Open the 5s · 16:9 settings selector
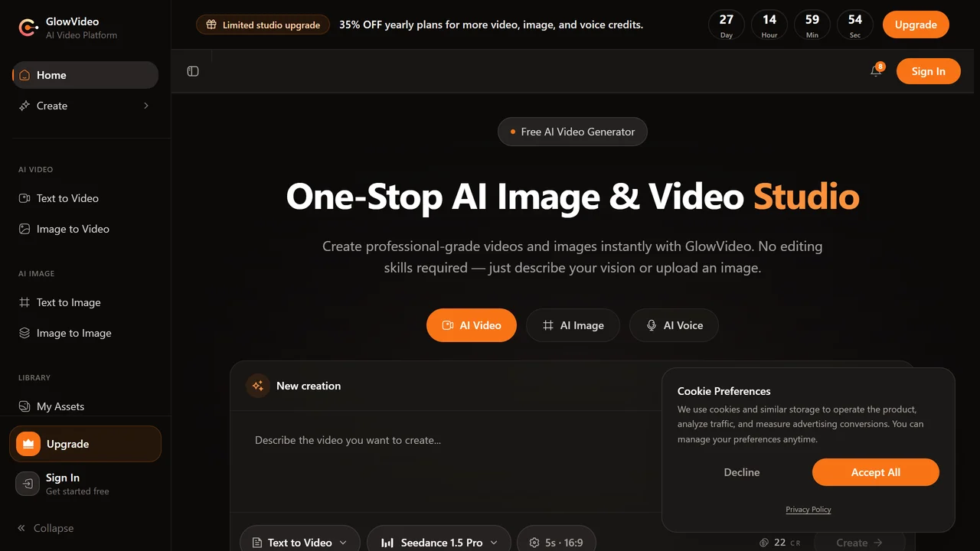This screenshot has height=551, width=980. (556, 542)
